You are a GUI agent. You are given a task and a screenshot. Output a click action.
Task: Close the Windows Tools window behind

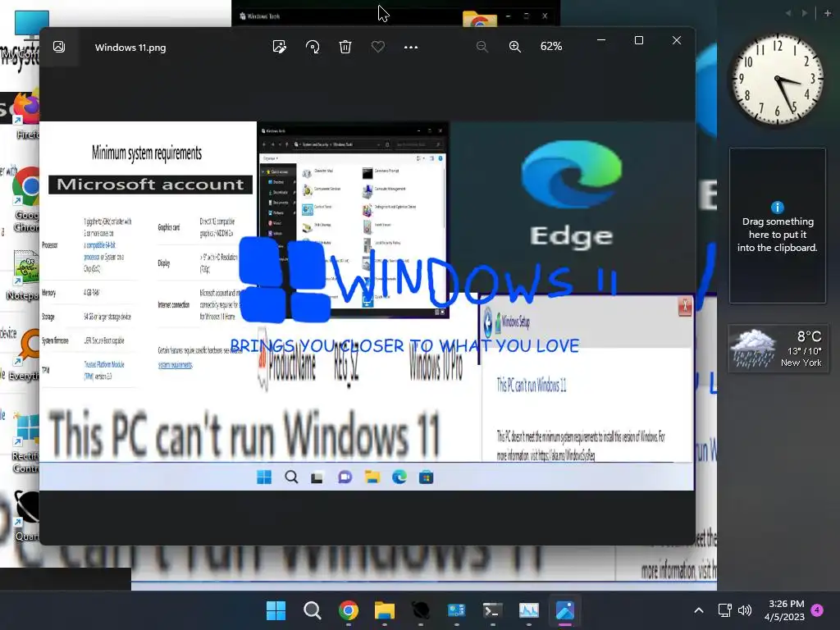tap(545, 16)
